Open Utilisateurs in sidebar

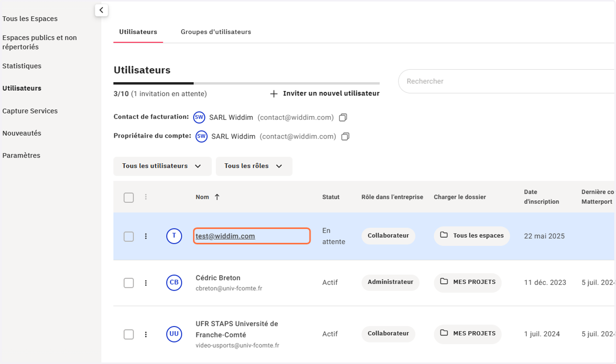(22, 88)
